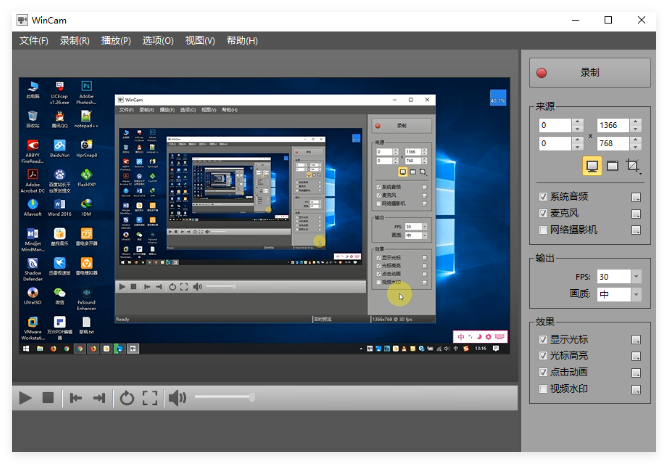Click the WinCam app icon in title bar
This screenshot has height=464, width=668.
click(x=22, y=20)
